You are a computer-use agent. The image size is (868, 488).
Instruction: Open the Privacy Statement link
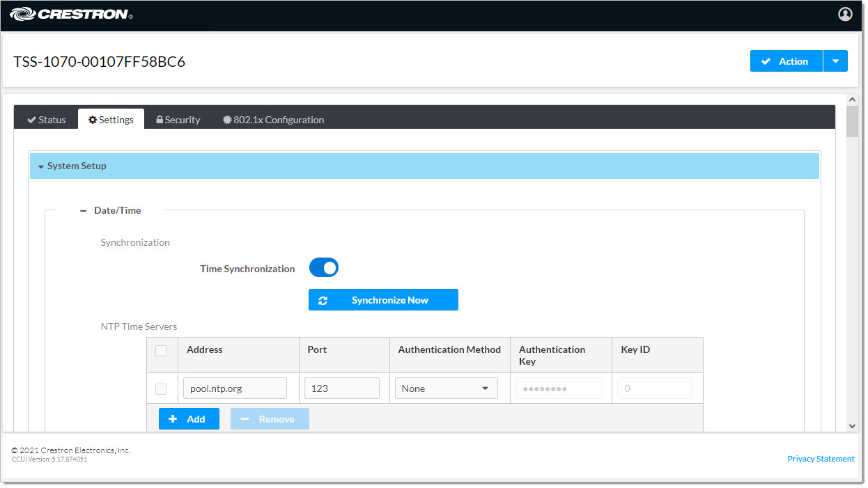pos(821,459)
